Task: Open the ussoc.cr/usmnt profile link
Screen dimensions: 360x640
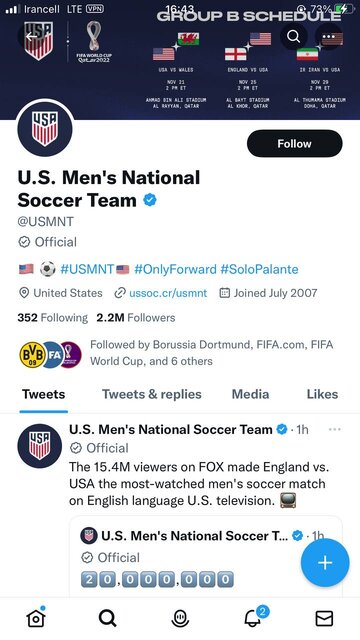Action: [168, 293]
